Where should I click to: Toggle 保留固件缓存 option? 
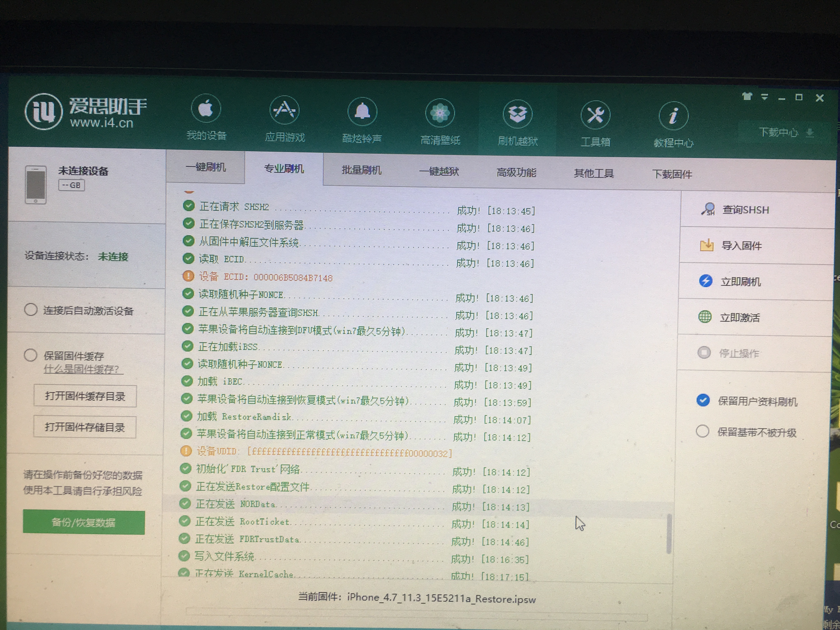pos(31,355)
